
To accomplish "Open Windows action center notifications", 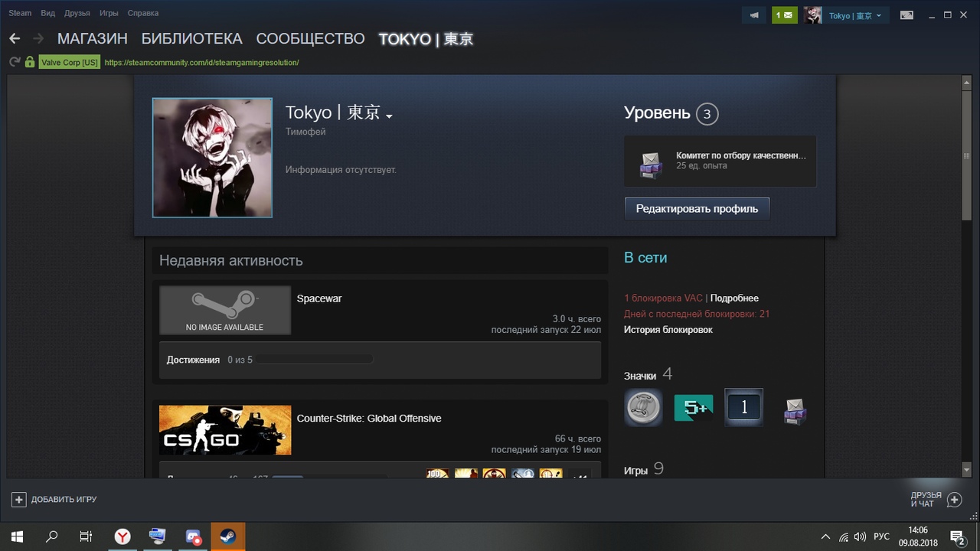I will [957, 536].
